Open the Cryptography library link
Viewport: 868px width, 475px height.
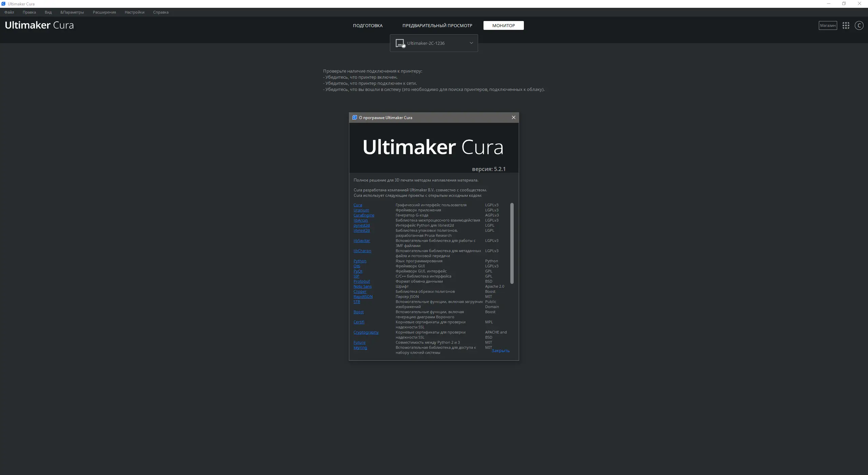366,332
